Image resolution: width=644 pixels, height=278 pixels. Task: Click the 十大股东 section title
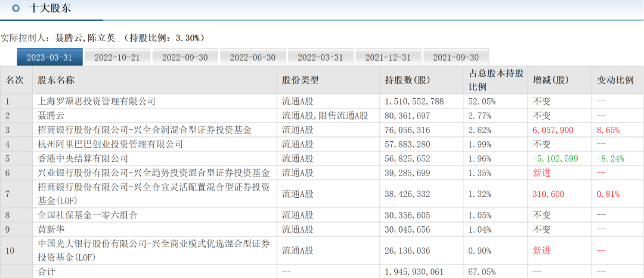pyautogui.click(x=49, y=8)
